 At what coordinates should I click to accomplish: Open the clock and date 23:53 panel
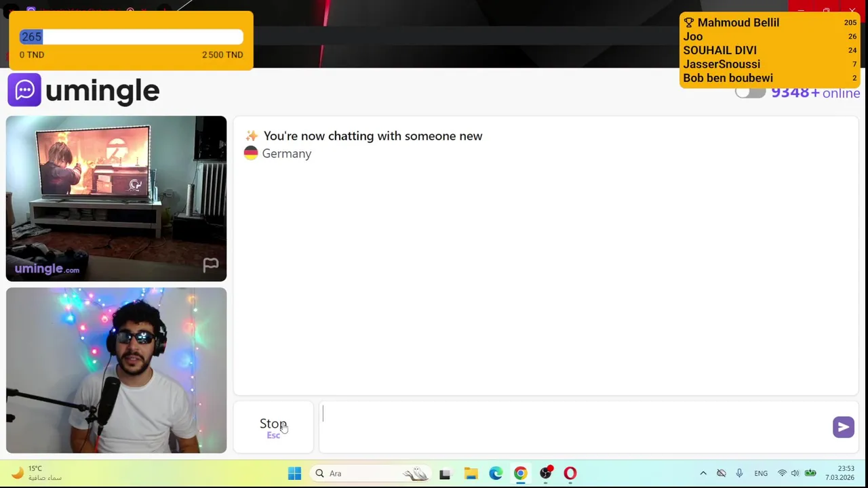[840, 473]
